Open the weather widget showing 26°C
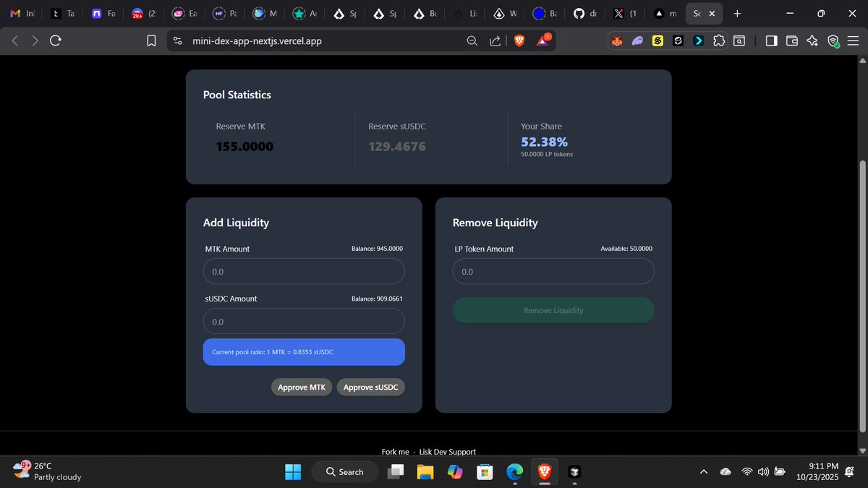Viewport: 868px width, 488px height. [48, 471]
